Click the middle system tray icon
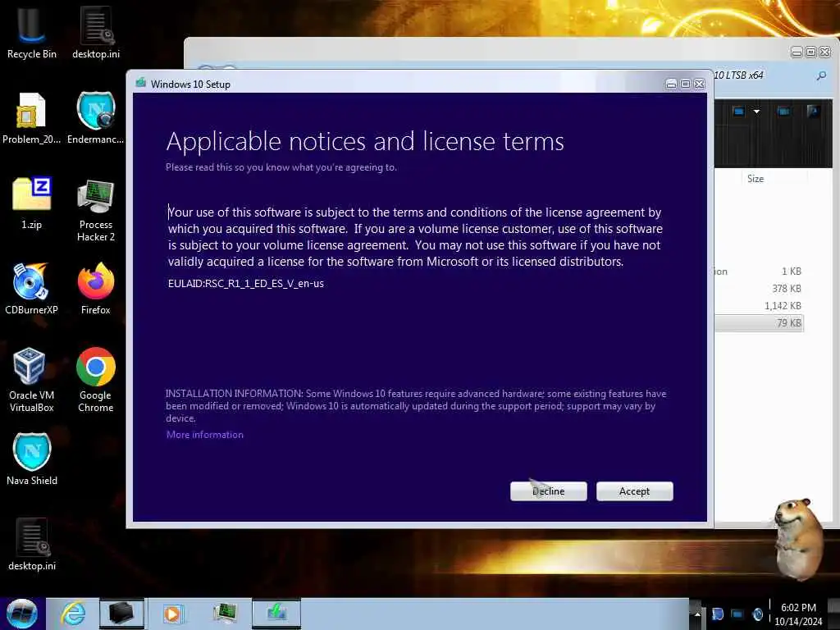This screenshot has height=630, width=840. (x=737, y=614)
